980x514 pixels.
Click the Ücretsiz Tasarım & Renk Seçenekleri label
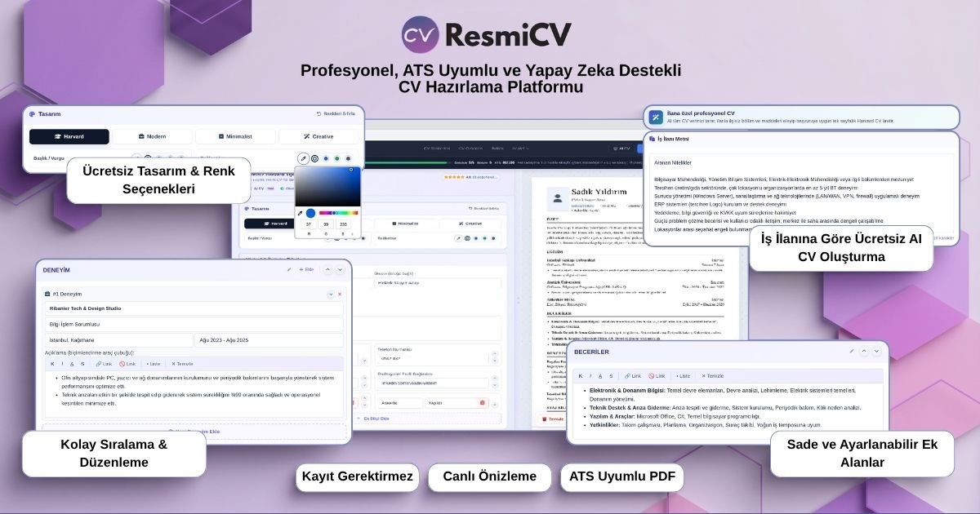(158, 180)
